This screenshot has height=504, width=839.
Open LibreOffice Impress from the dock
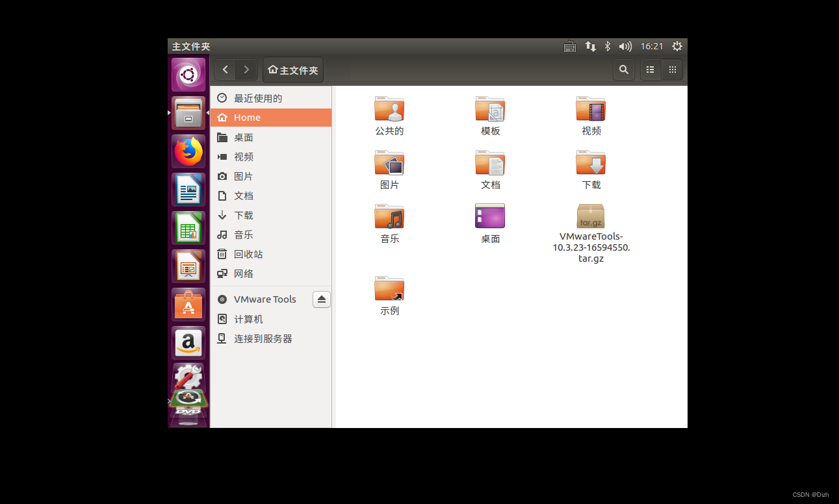[188, 266]
